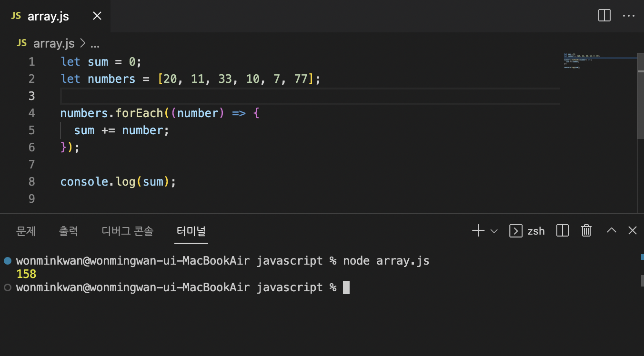Switch to the 문제 panel tab
Viewport: 644px width, 356px height.
pyautogui.click(x=26, y=231)
